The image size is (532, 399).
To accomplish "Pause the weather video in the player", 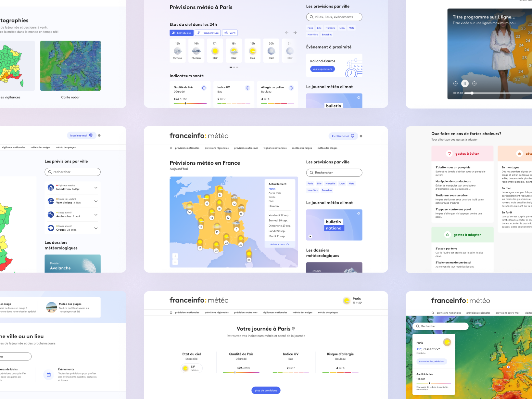I will point(465,84).
